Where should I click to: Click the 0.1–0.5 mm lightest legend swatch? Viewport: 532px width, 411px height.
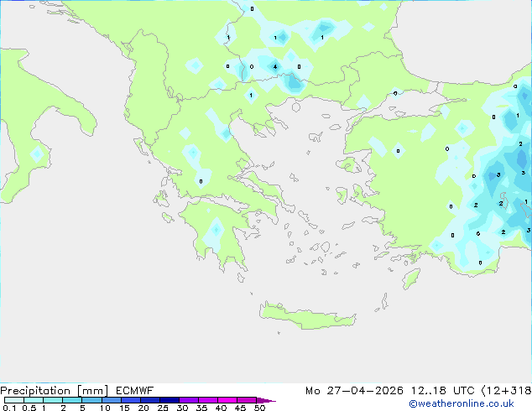point(14,400)
